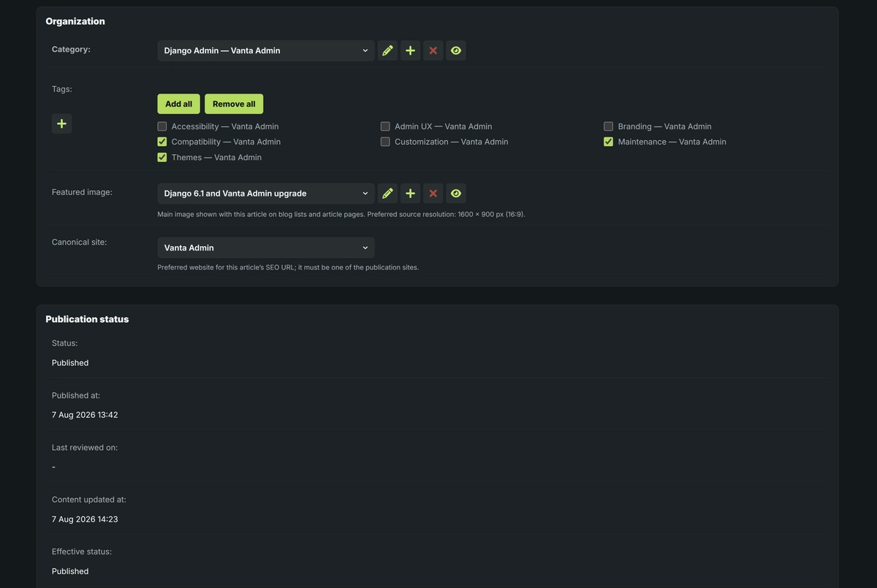Viewport: 877px width, 588px height.
Task: Click the Add all tags button
Action: tap(178, 104)
